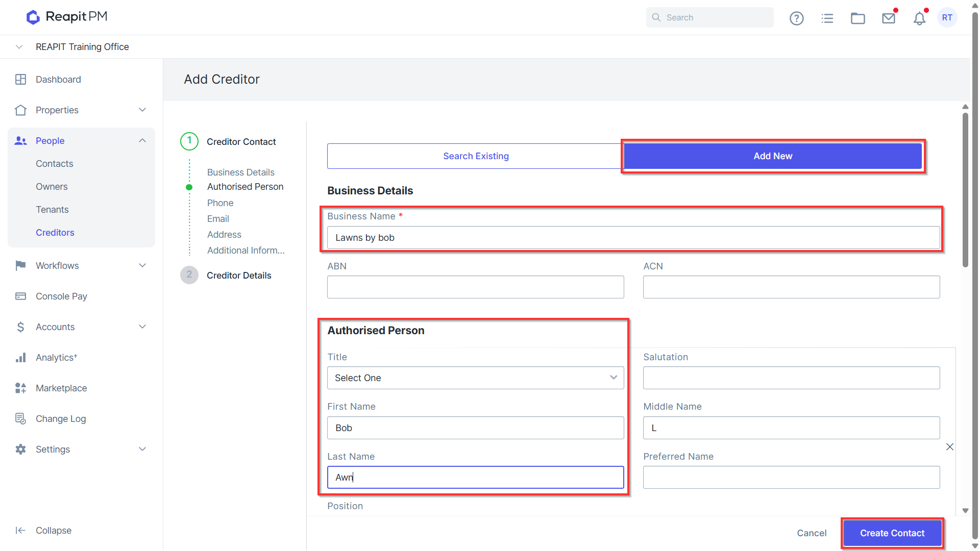
Task: Click the ACN input field
Action: pyautogui.click(x=791, y=287)
